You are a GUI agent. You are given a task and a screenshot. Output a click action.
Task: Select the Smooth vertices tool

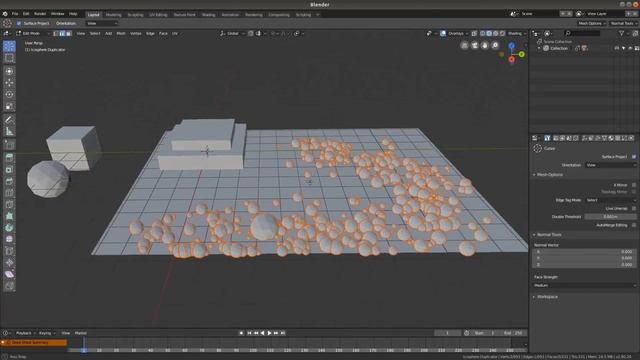[9, 239]
